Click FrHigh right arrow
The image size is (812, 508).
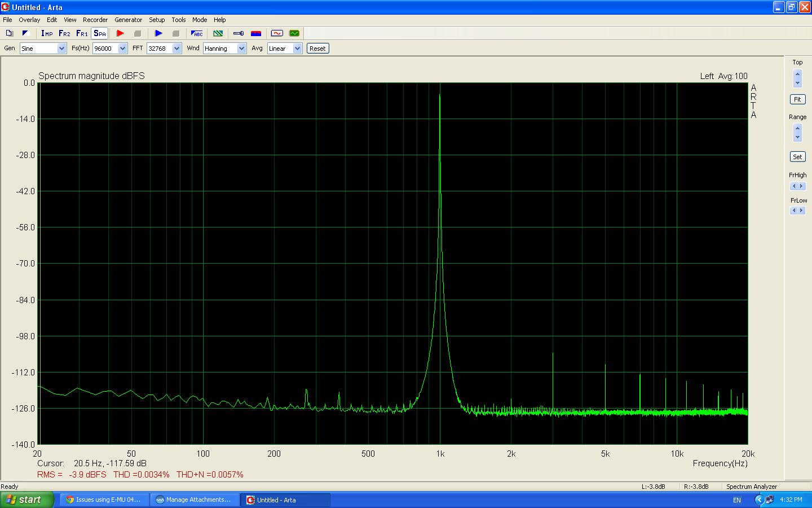point(801,186)
